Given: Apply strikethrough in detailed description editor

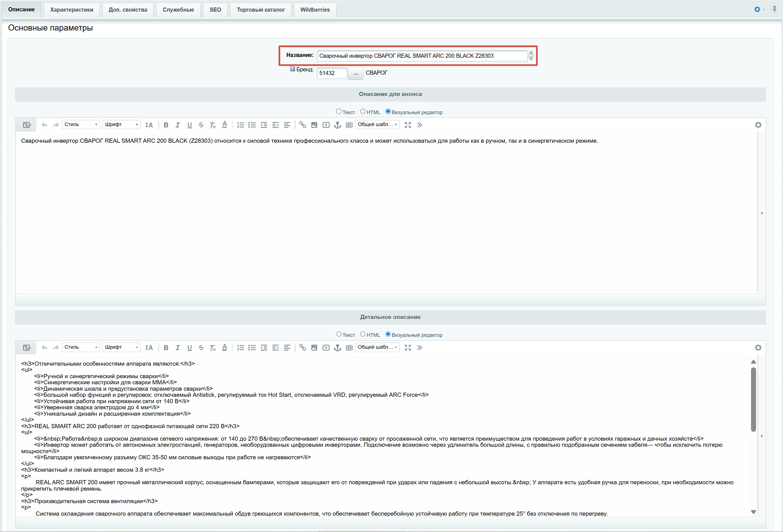Looking at the screenshot, I should [201, 348].
